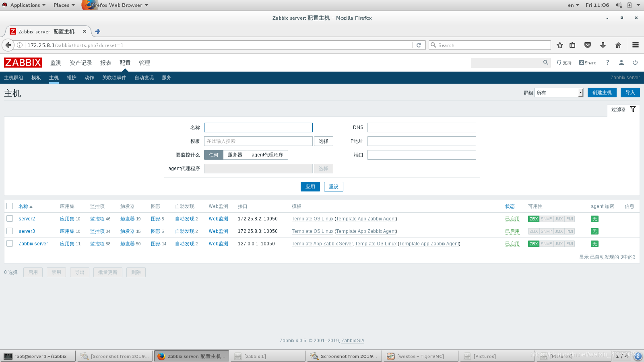Image resolution: width=644 pixels, height=362 pixels.
Task: Click page info icon in address bar
Action: (19, 45)
